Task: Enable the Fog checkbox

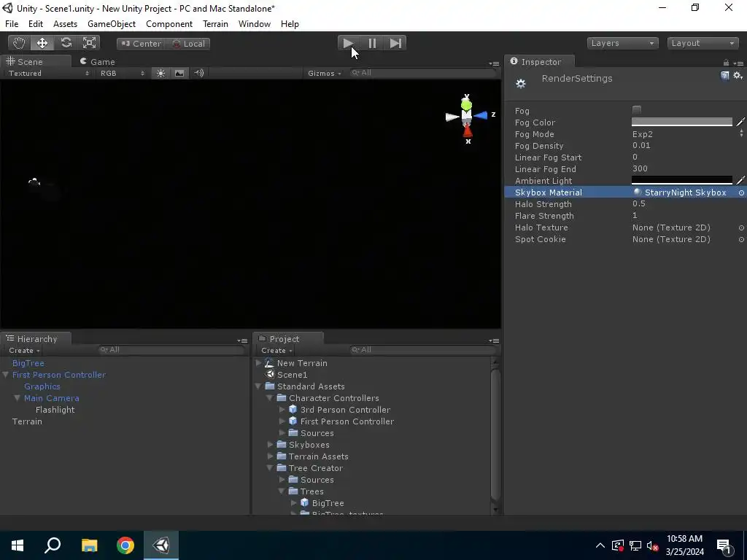Action: point(636,110)
